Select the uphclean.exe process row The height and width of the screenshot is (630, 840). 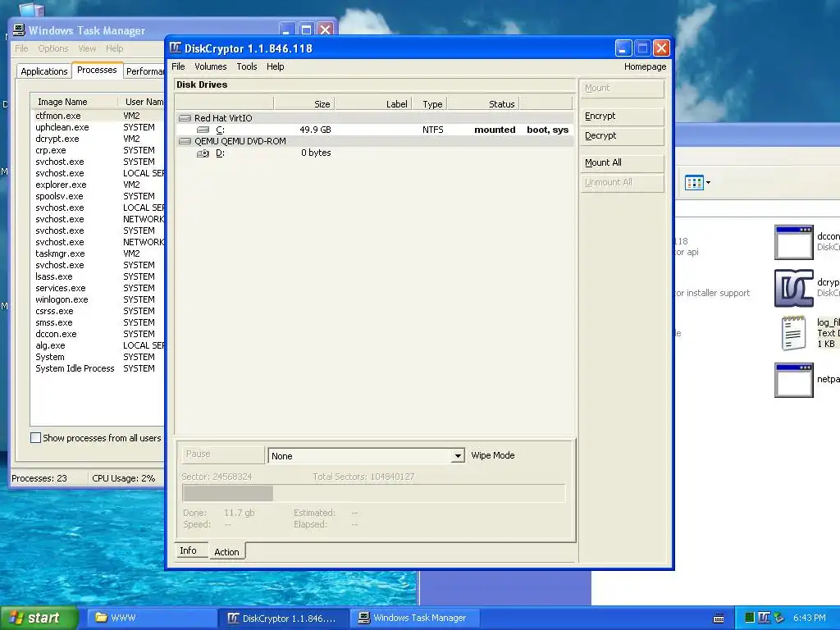pyautogui.click(x=98, y=127)
